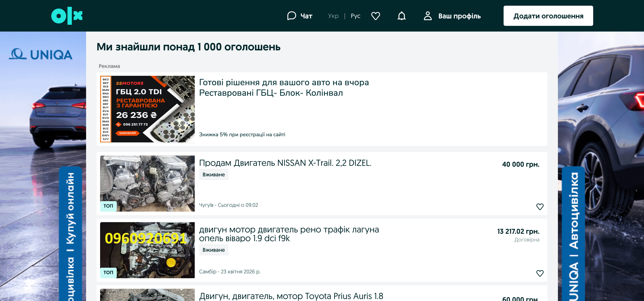Open the SSMotors ГБЦ 2.0 TDI ad image
Viewport: 644px width, 301px height.
pyautogui.click(x=147, y=109)
